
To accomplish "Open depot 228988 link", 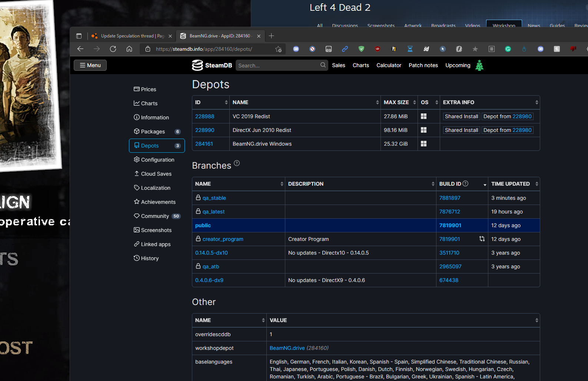I will tap(205, 116).
